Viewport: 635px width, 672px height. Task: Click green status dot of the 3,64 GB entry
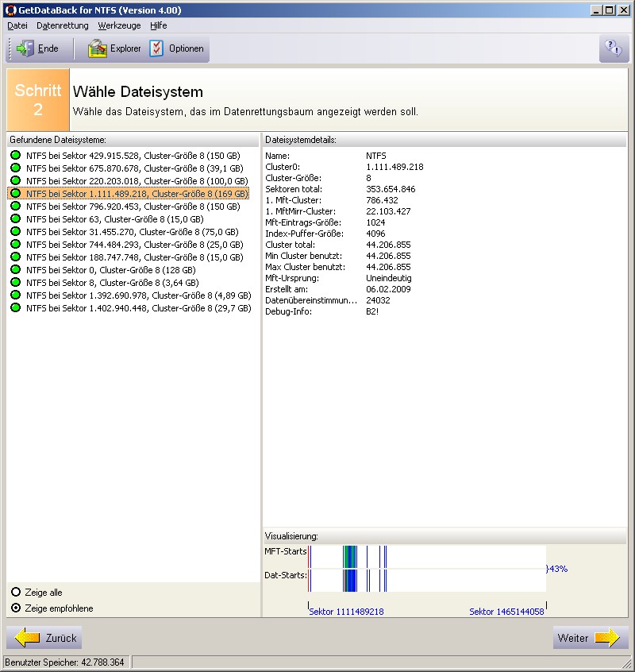point(15,282)
